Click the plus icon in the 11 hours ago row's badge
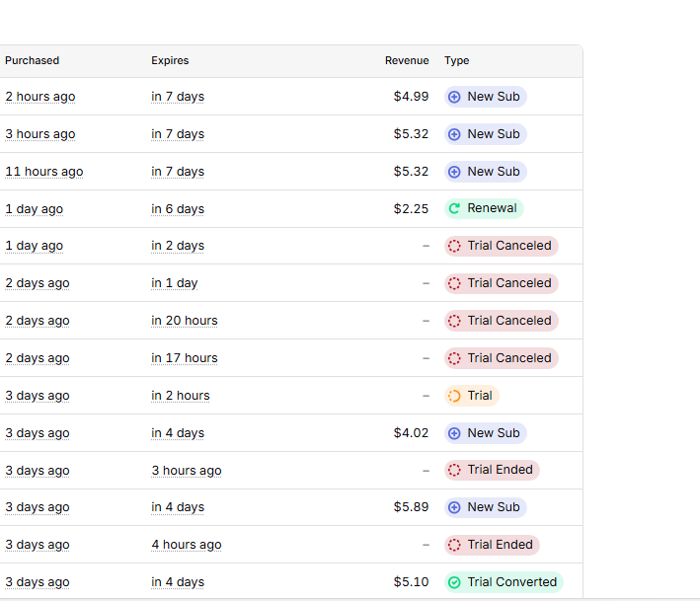 pyautogui.click(x=454, y=172)
